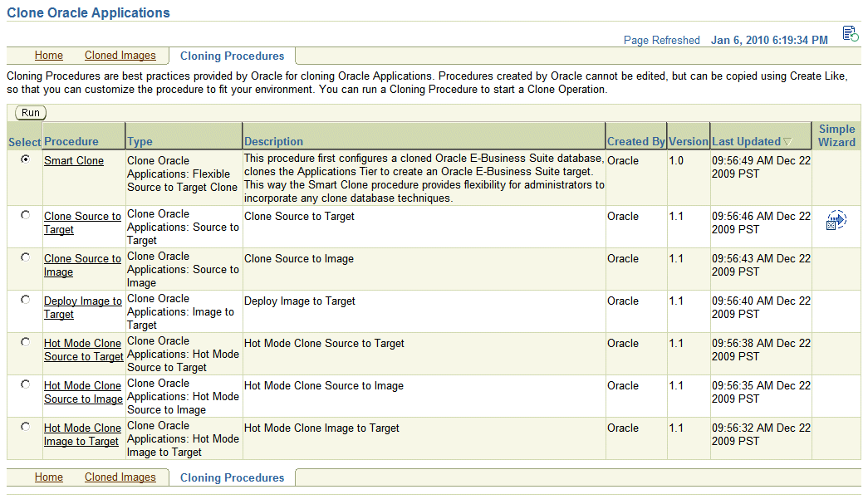This screenshot has width=868, height=504.
Task: Select the Smart Clone radio button
Action: (x=25, y=159)
